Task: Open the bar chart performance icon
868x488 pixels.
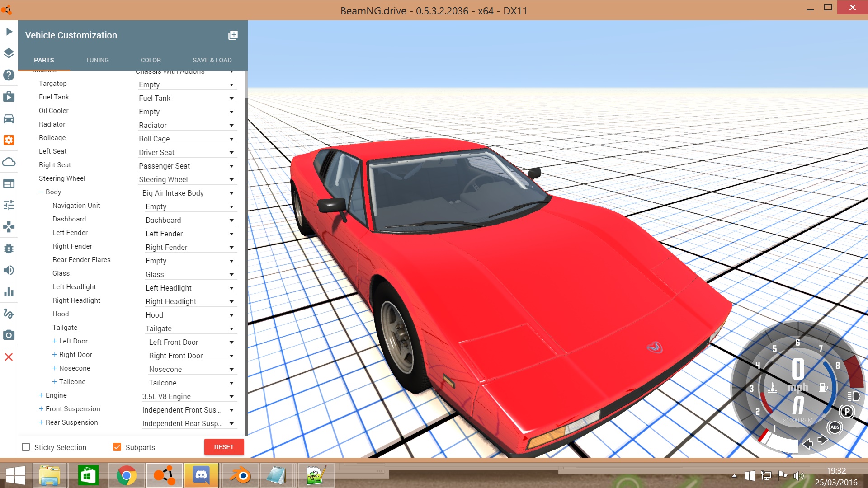Action: coord(9,292)
